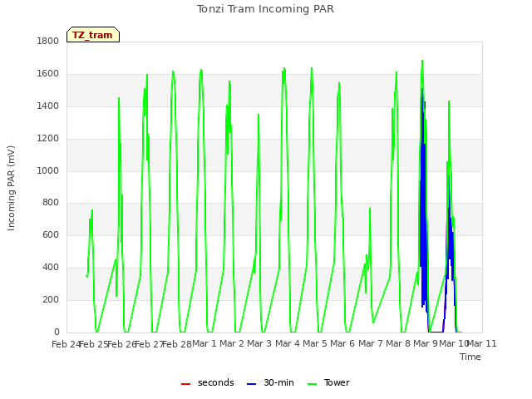Toggle the seconds legend entry

(207, 383)
